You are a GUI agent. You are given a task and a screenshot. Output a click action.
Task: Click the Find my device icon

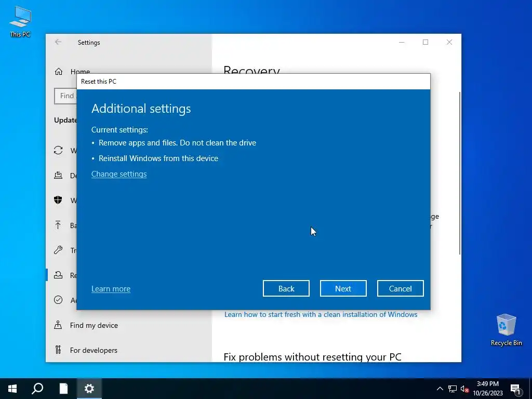coord(58,325)
